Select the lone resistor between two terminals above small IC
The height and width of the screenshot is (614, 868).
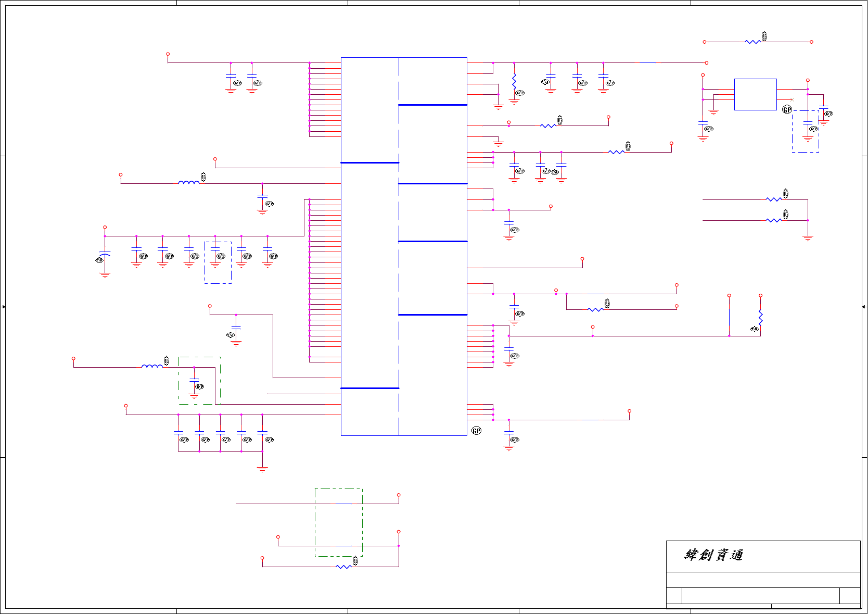coord(753,42)
